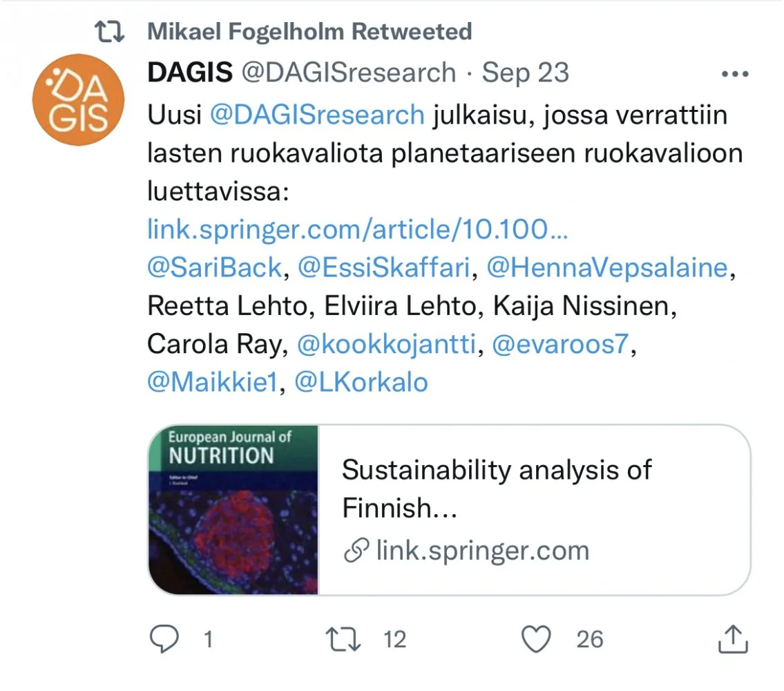Click the DAGIS orange profile avatar
784x691 pixels.
click(78, 100)
